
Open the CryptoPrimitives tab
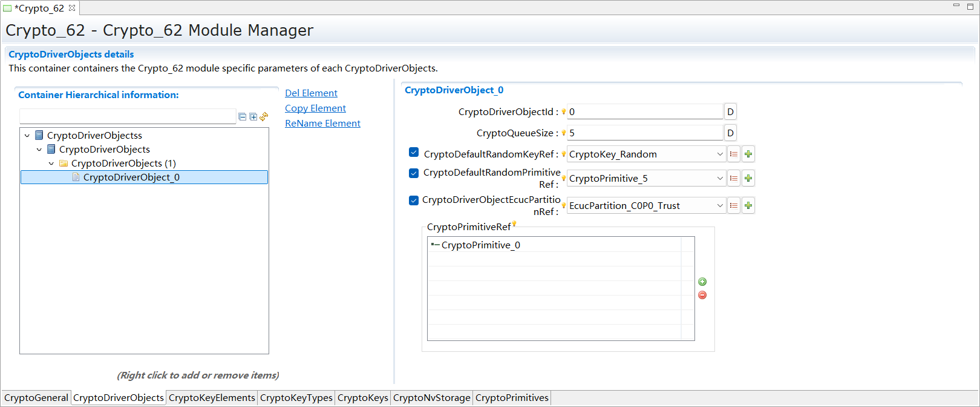point(512,398)
